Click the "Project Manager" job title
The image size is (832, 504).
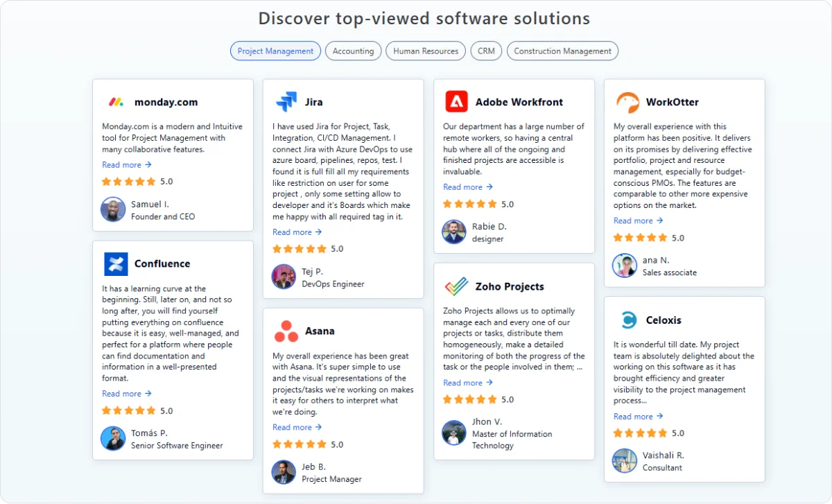(331, 480)
